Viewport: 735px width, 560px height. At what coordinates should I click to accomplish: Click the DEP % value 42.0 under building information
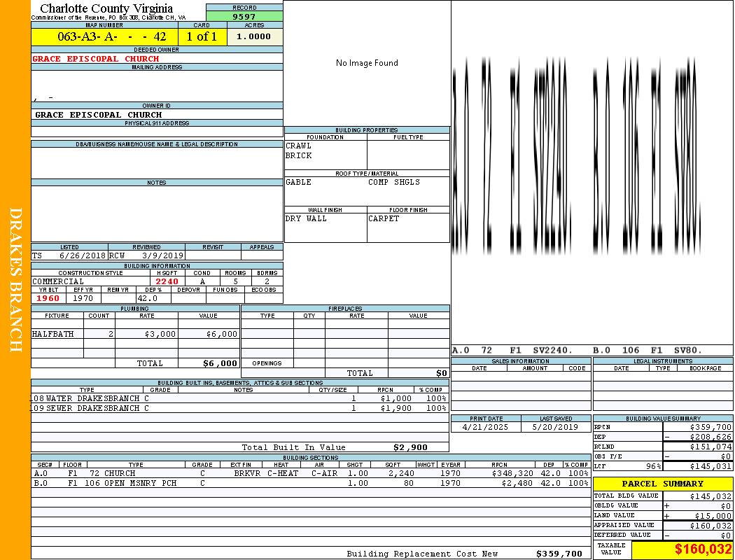(x=147, y=298)
